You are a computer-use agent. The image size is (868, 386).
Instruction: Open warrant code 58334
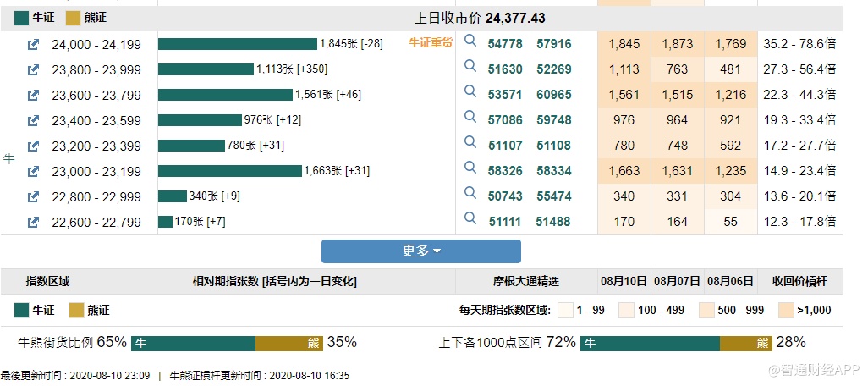tap(553, 171)
